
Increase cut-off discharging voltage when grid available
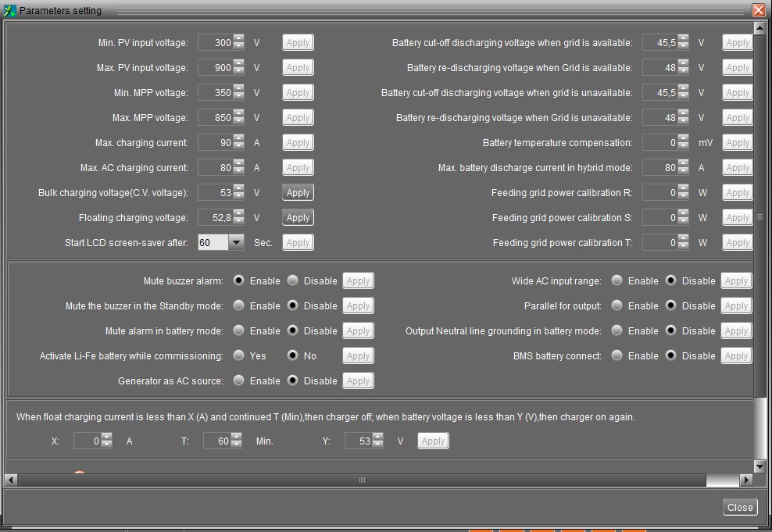[684, 38]
